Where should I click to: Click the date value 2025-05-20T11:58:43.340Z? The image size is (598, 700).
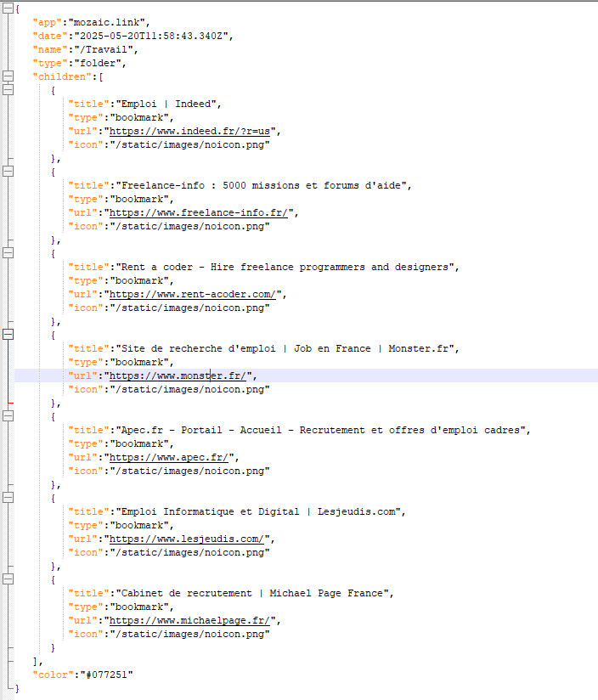point(151,37)
